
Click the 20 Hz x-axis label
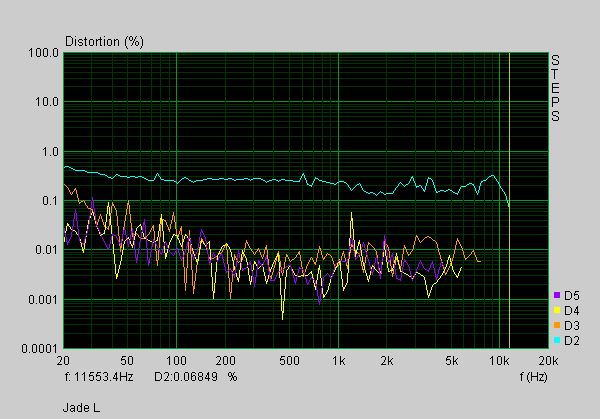point(63,361)
